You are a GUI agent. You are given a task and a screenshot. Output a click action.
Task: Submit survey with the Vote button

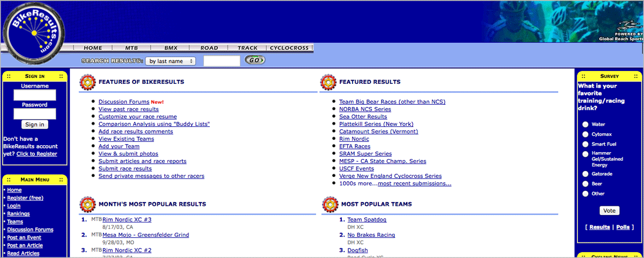pyautogui.click(x=609, y=211)
